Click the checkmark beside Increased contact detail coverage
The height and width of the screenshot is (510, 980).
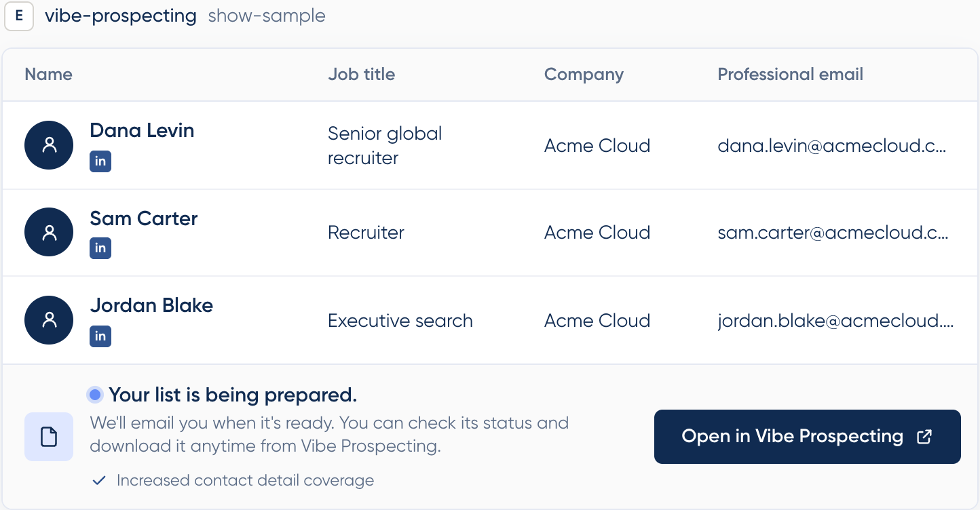(99, 481)
